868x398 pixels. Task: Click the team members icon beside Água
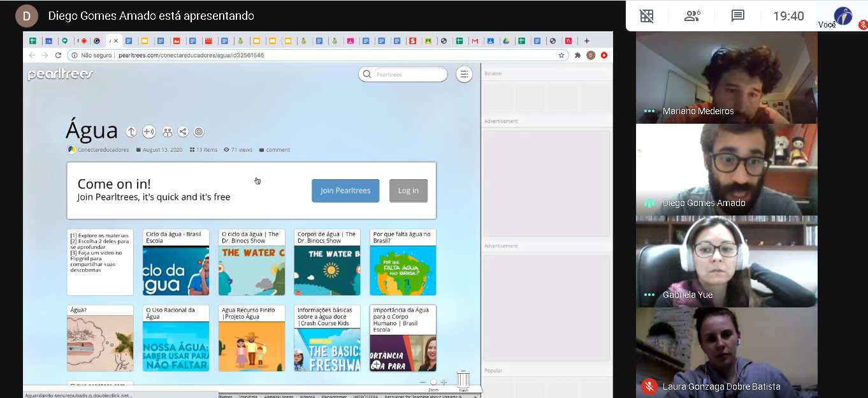(167, 132)
